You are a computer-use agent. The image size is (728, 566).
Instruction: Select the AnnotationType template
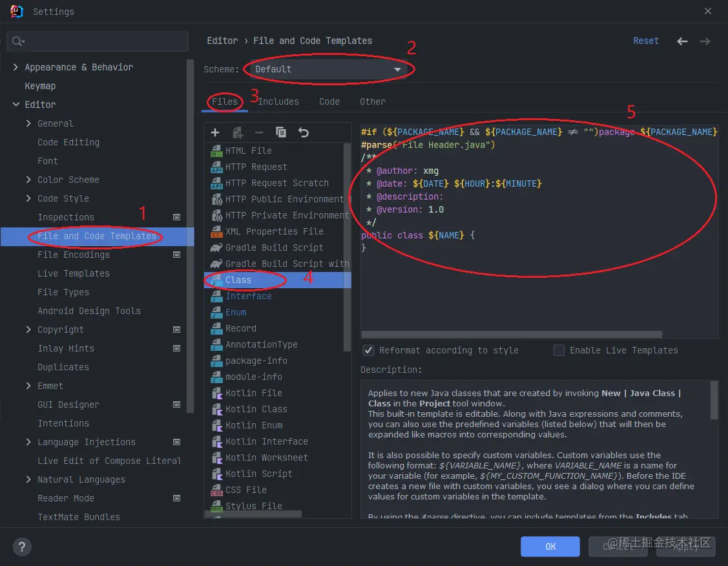[x=262, y=344]
